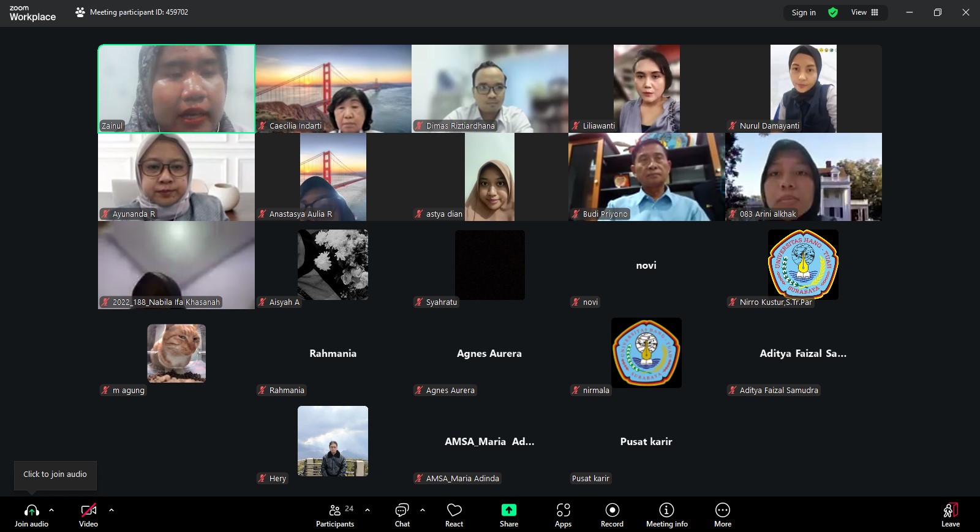
Task: Turn on the camera with Video button
Action: point(88,515)
